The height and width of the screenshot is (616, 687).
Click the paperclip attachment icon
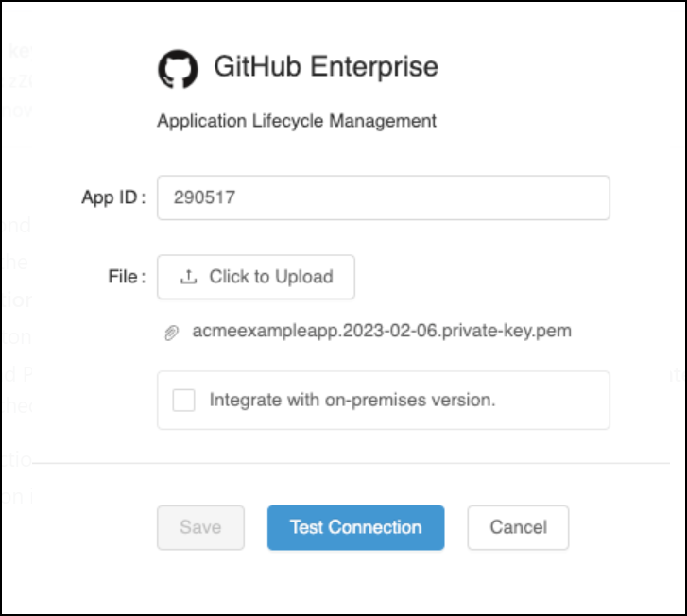171,333
